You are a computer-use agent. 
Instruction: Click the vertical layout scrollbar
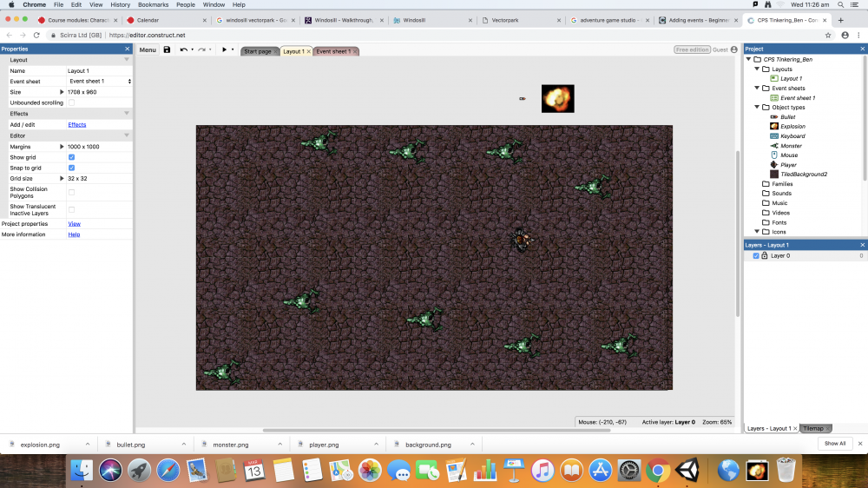737,234
